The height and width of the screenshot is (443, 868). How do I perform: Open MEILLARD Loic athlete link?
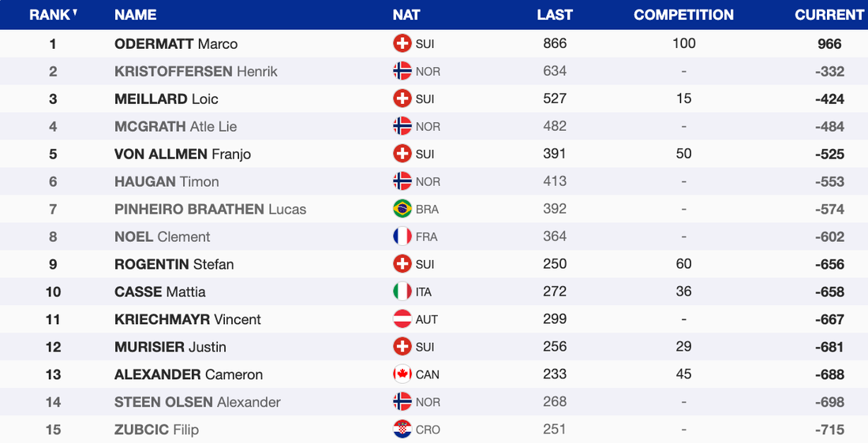click(166, 99)
